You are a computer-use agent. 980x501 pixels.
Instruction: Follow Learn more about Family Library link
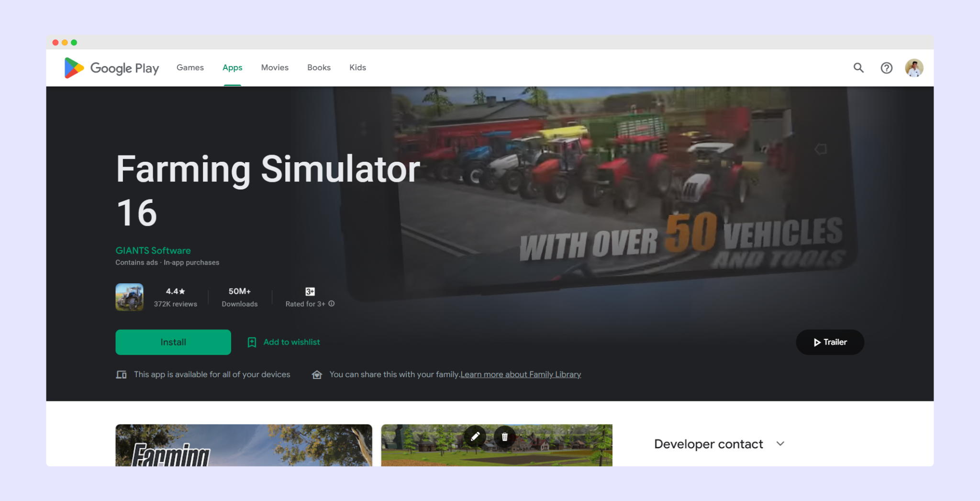click(x=521, y=374)
